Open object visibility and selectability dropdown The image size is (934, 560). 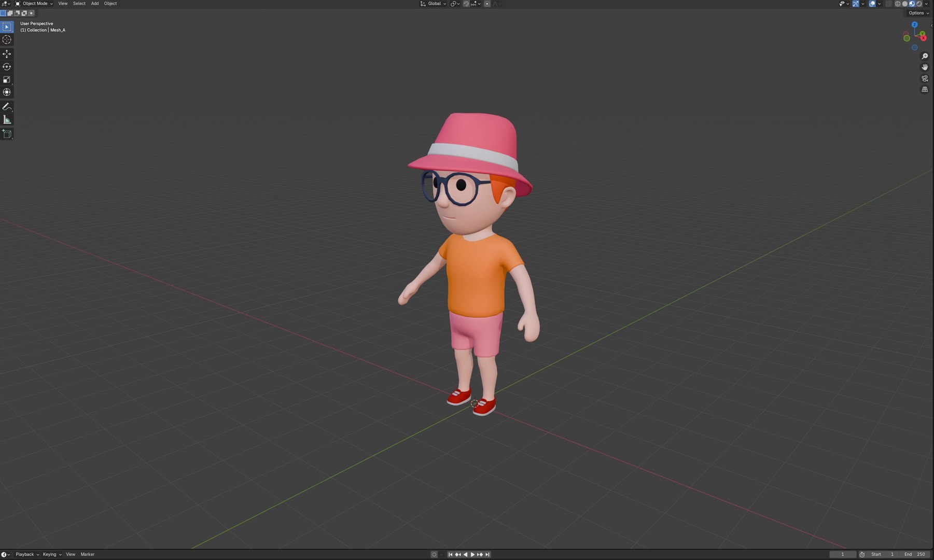pyautogui.click(x=844, y=4)
